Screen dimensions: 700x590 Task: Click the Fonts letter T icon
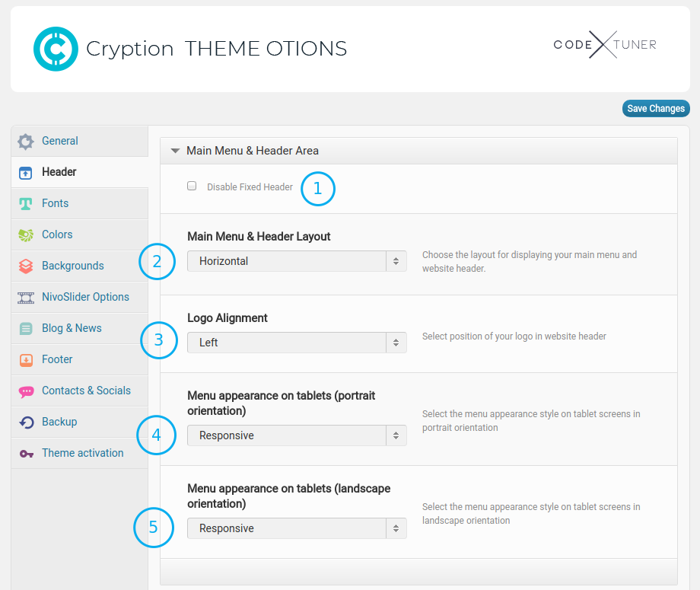pyautogui.click(x=26, y=203)
